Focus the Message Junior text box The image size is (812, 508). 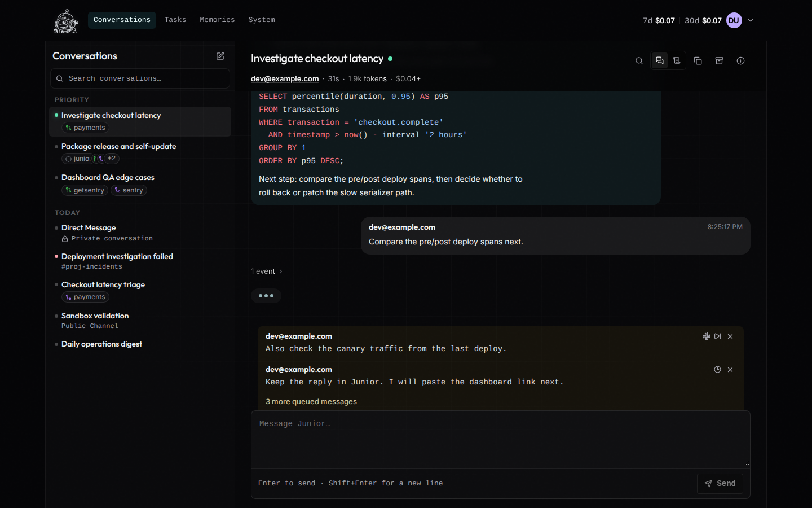(501, 439)
